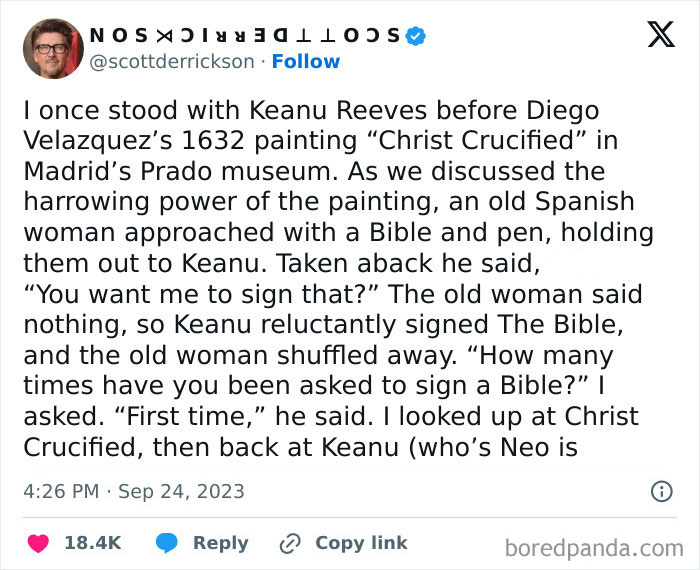Screen dimensions: 700x570
Task: Open the @scottderrickson handle link
Action: point(173,62)
